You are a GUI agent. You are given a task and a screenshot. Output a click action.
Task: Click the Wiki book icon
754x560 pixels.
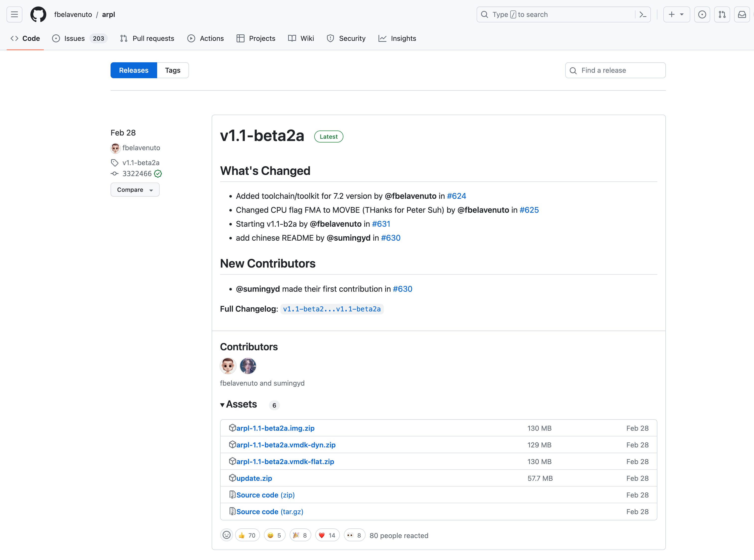click(x=292, y=38)
